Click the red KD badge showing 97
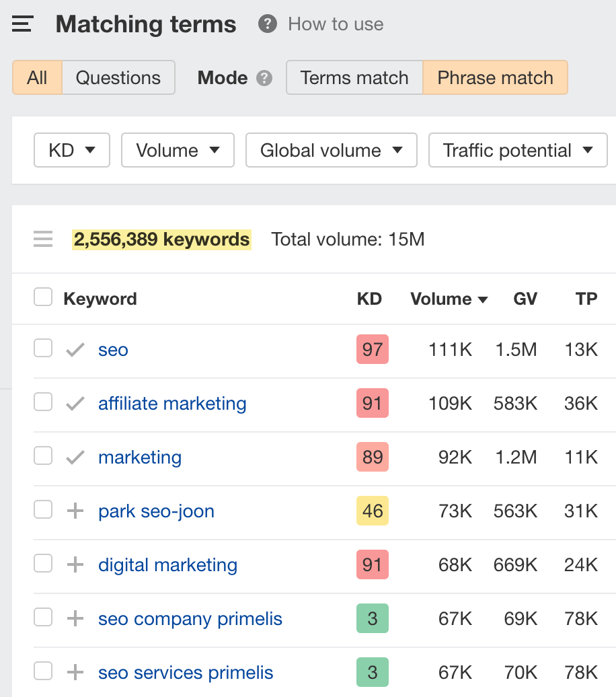 372,349
